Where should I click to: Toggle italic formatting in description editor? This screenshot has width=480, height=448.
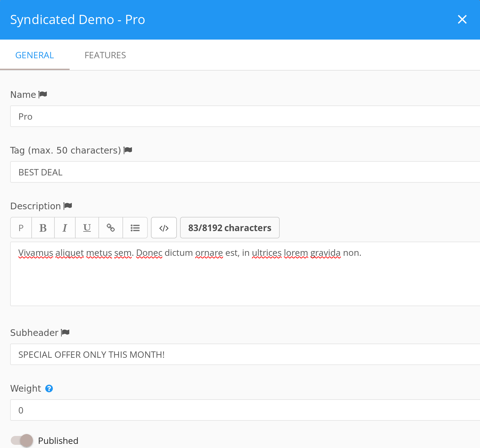[x=65, y=228]
